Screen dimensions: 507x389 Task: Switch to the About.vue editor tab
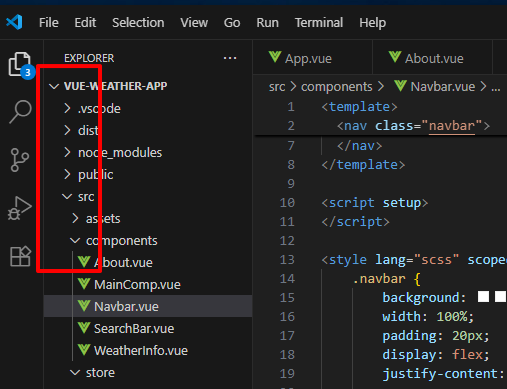(432, 58)
